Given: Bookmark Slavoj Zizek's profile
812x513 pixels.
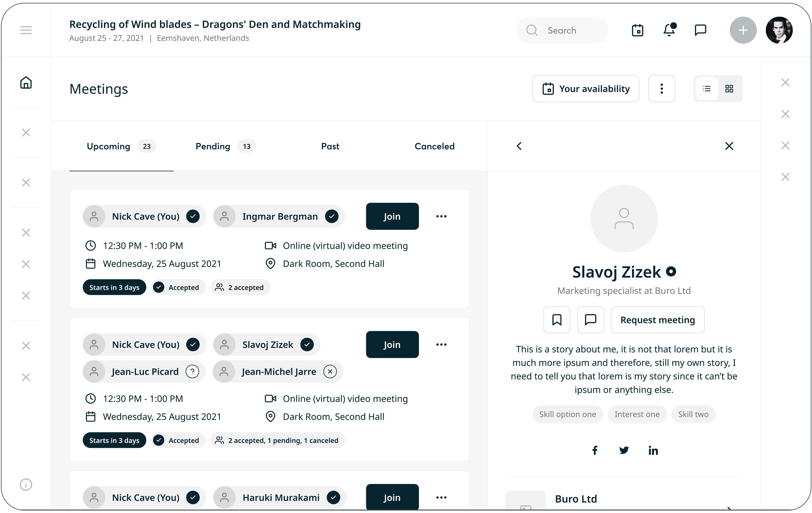Looking at the screenshot, I should tap(557, 320).
